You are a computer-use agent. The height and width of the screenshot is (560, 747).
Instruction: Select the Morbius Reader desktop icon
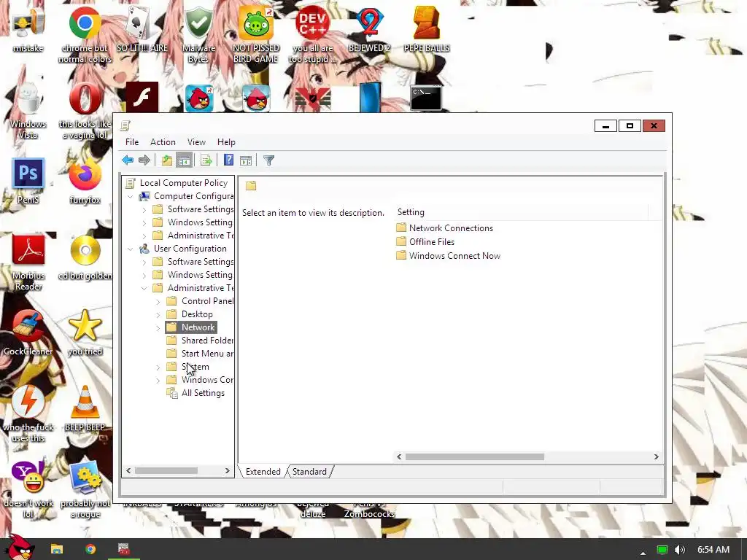28,262
